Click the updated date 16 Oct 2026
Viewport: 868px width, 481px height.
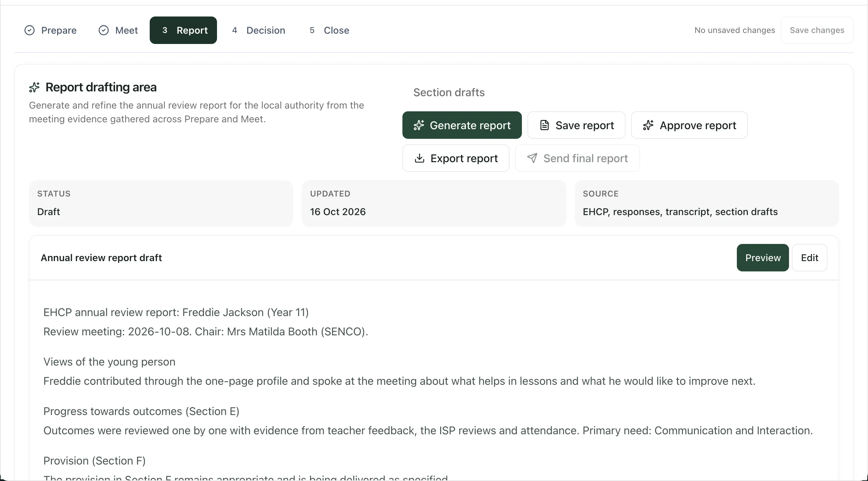point(338,212)
